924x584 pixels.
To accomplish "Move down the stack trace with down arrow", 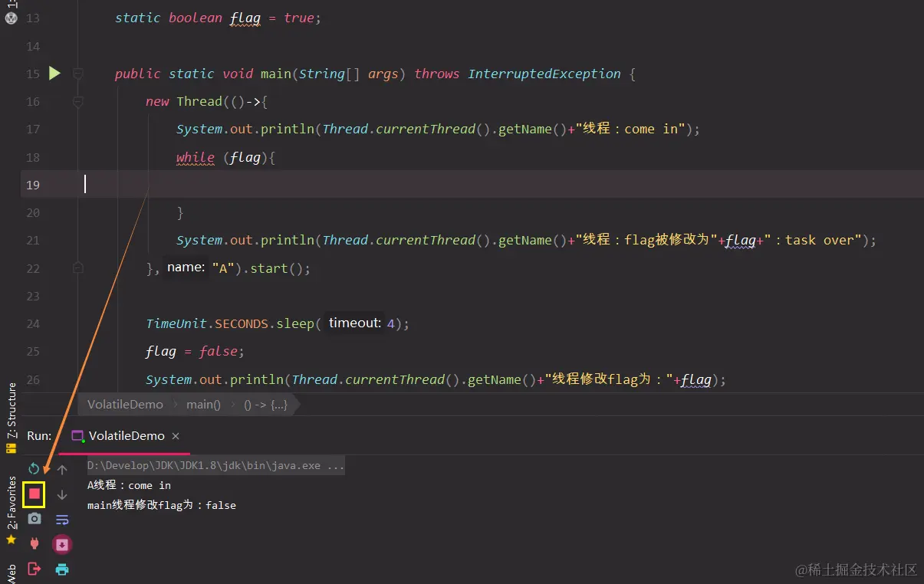I will [62, 494].
